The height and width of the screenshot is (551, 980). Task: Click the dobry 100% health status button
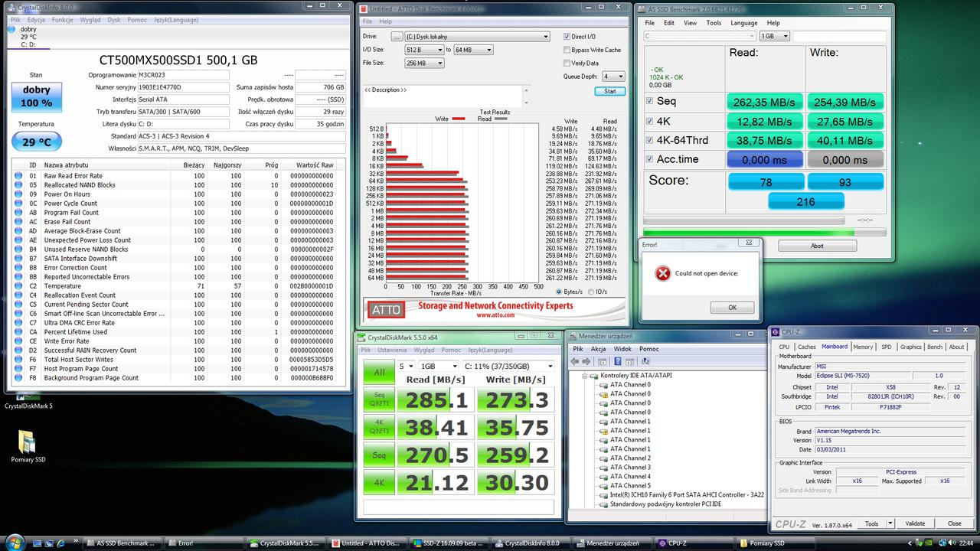[36, 96]
